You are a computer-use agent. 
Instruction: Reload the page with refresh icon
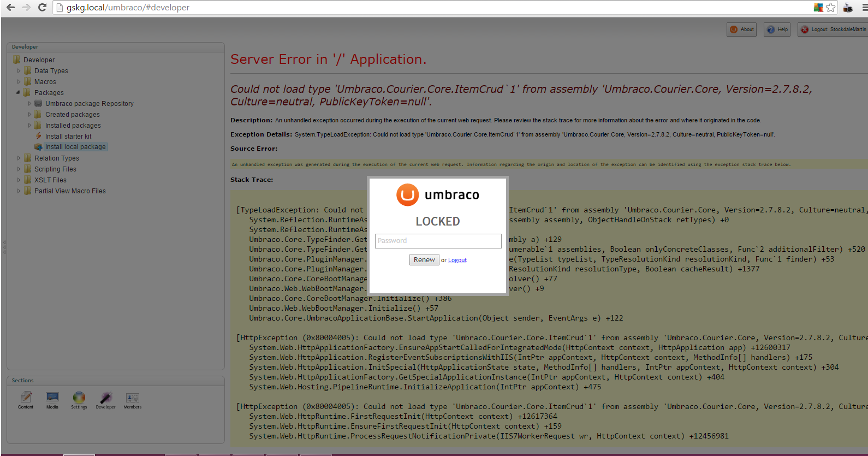click(42, 8)
